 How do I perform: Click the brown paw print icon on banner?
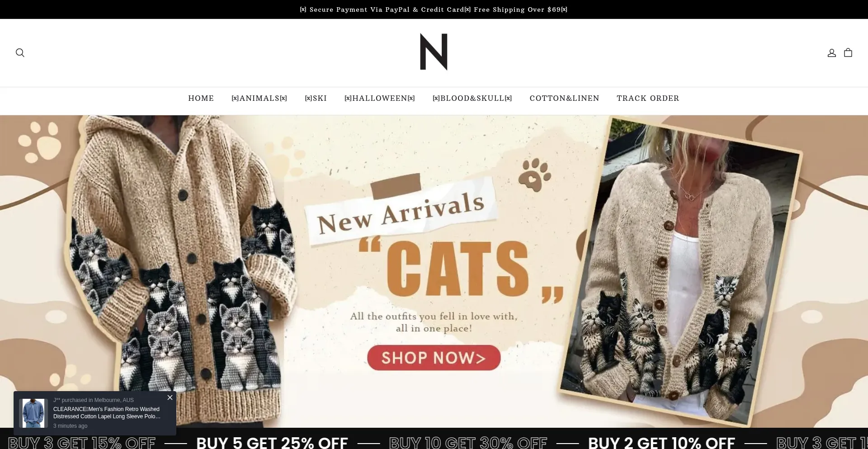tap(535, 174)
